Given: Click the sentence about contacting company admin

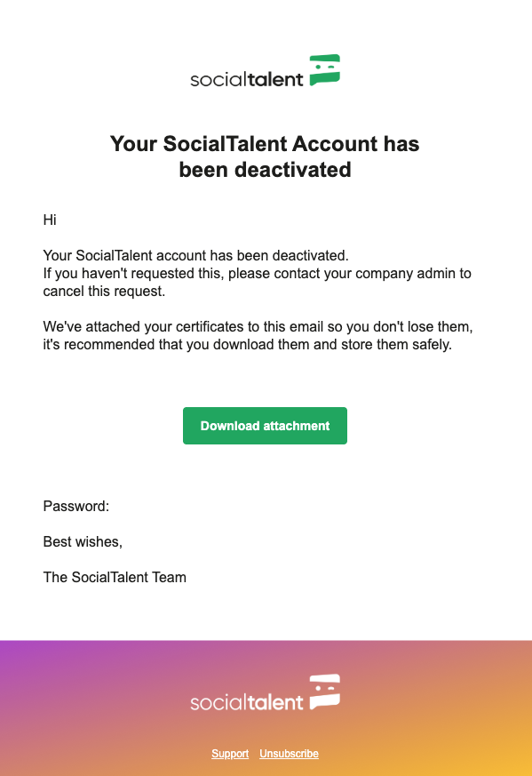Looking at the screenshot, I should click(257, 282).
